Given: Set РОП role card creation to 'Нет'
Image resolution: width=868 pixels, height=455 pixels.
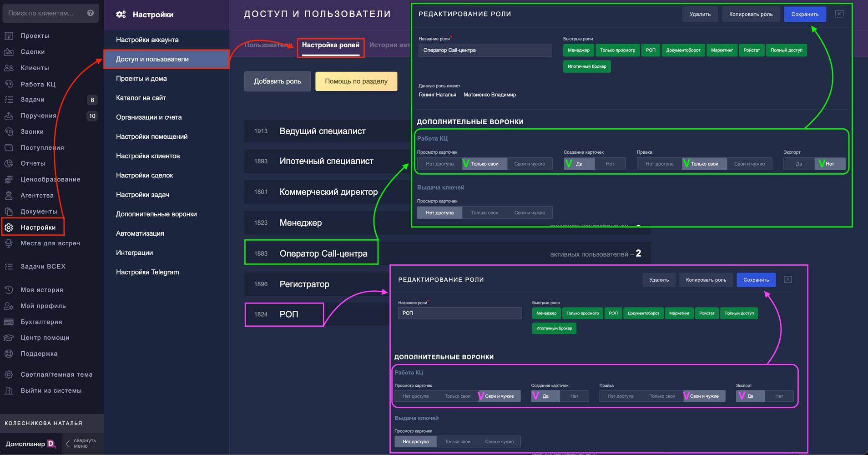Looking at the screenshot, I should point(574,396).
